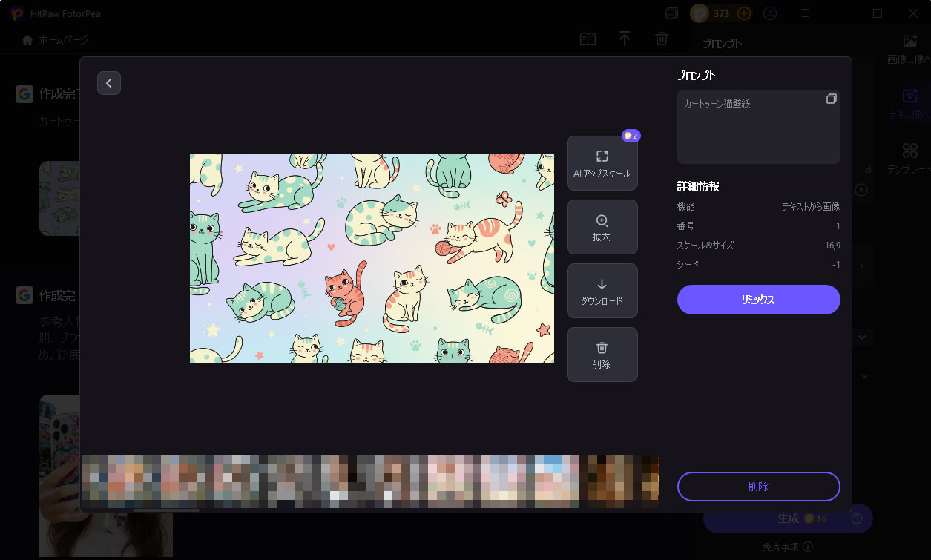The height and width of the screenshot is (560, 931).
Task: Click the upload arrow icon in the toolbar
Action: coord(625,39)
